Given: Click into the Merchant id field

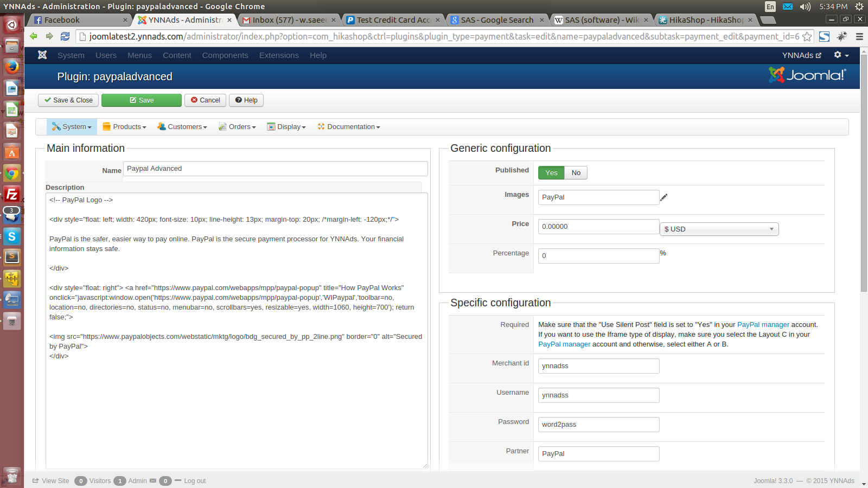Looking at the screenshot, I should [x=599, y=366].
